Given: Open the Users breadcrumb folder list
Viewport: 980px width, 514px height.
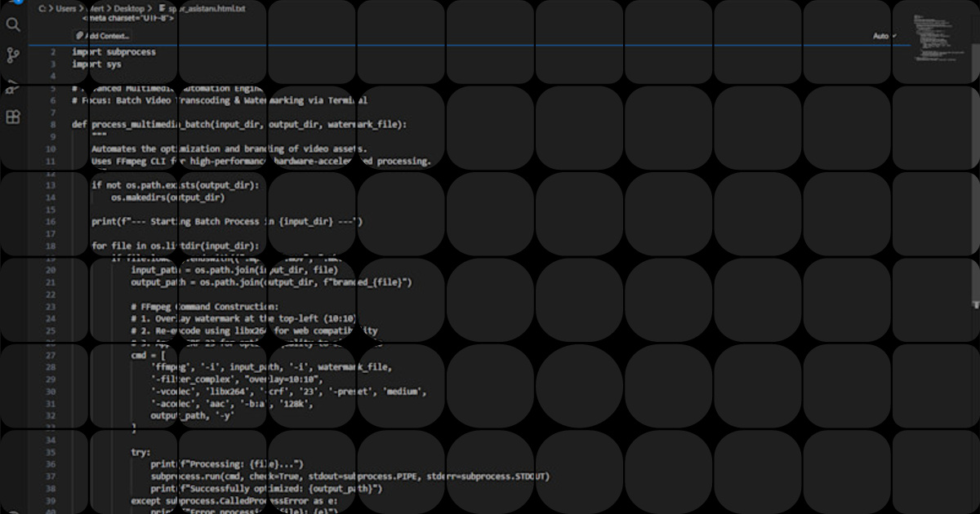Looking at the screenshot, I should [66, 8].
